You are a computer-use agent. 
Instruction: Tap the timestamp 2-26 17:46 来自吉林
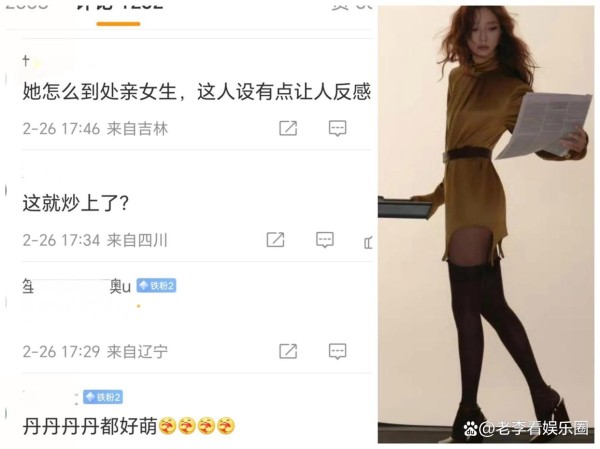[x=95, y=129]
